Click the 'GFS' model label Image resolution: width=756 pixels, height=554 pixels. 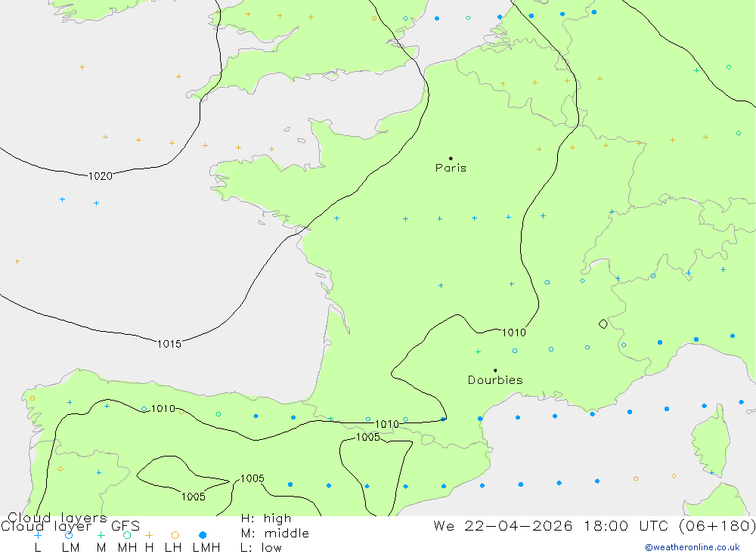(x=125, y=526)
